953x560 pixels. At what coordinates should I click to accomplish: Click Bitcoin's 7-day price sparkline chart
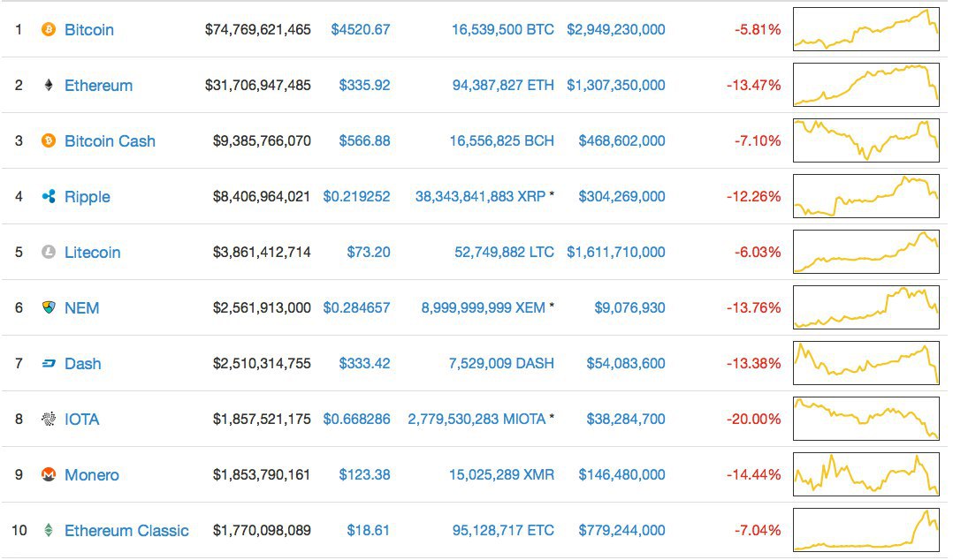click(x=866, y=30)
